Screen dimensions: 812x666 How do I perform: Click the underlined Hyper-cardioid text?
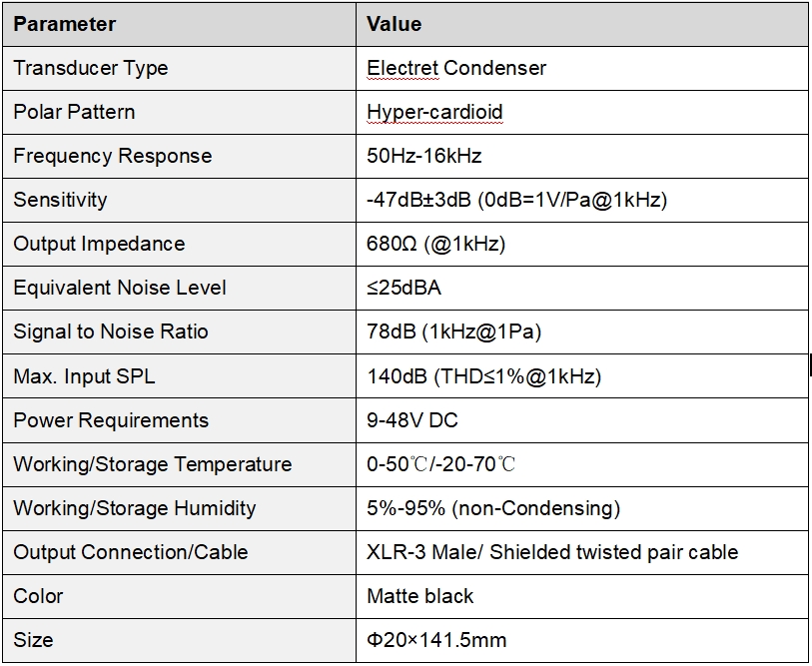coord(434,113)
